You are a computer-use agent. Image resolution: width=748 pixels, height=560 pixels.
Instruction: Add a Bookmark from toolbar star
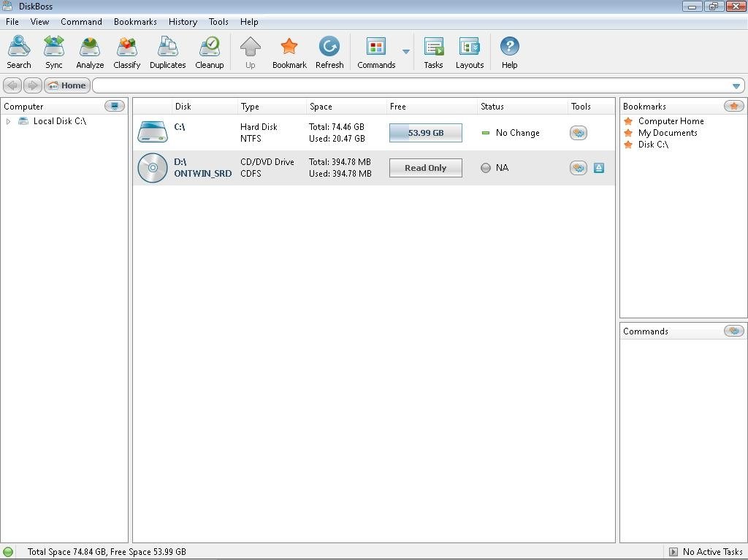289,53
